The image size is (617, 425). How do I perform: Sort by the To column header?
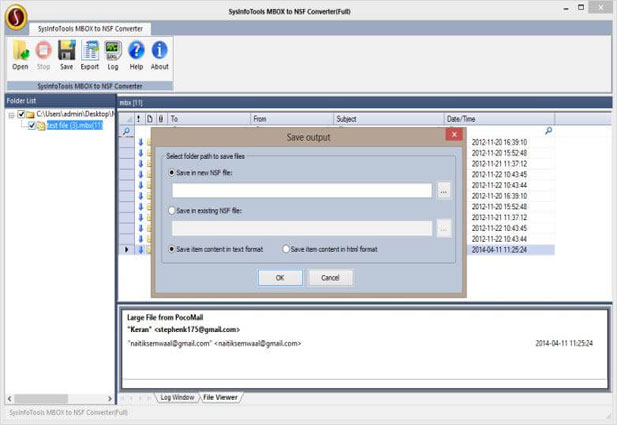209,119
